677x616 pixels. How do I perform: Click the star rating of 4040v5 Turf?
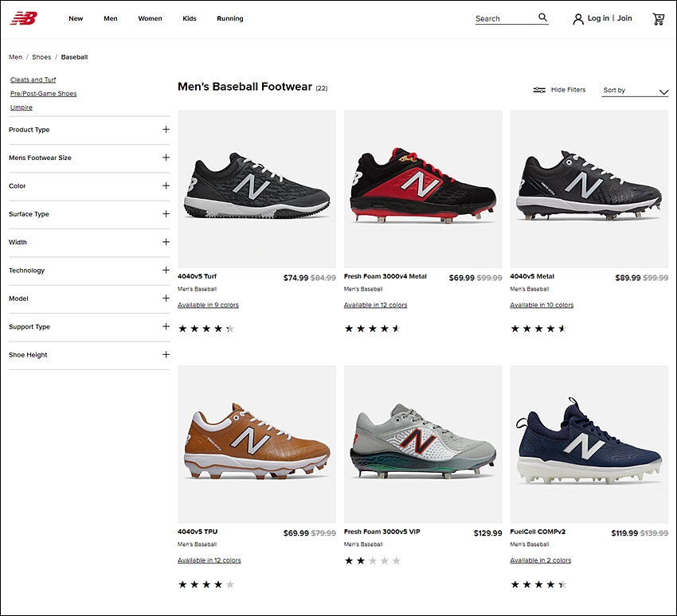pos(206,329)
